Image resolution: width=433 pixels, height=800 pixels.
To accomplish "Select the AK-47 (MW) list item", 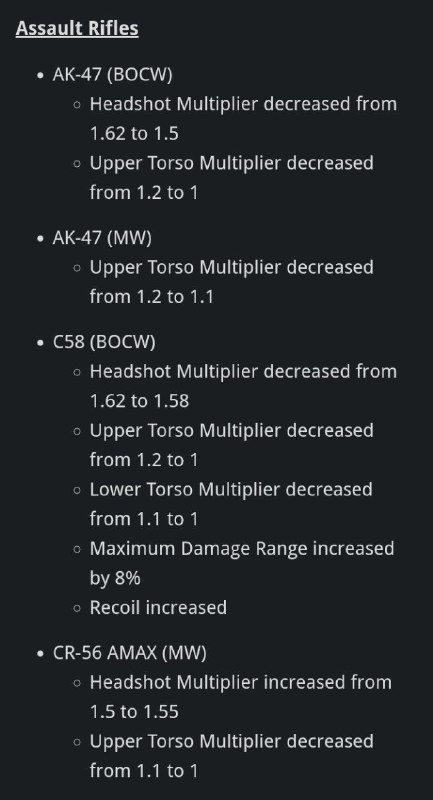I will (x=102, y=238).
